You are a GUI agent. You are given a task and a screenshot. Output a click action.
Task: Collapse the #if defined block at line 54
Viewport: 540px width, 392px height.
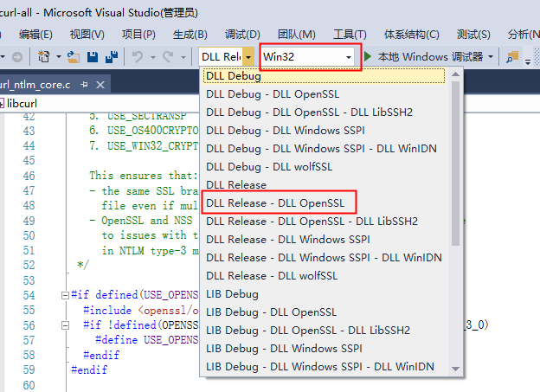[x=65, y=295]
